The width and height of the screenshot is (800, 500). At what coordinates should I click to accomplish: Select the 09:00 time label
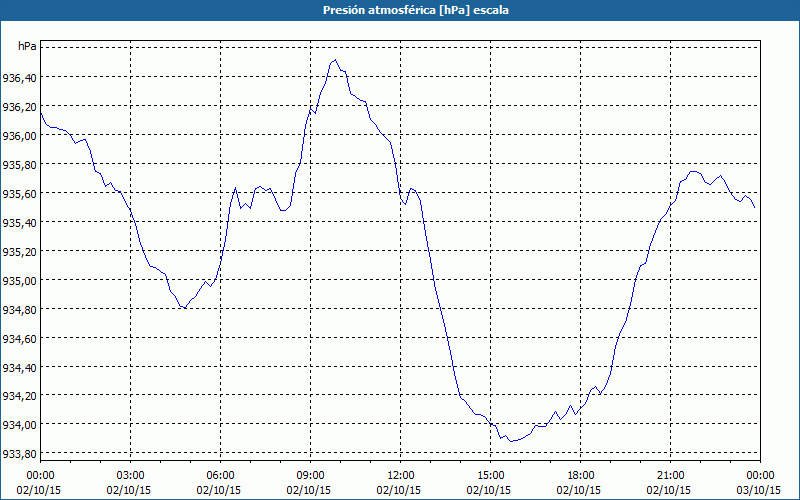(x=310, y=476)
